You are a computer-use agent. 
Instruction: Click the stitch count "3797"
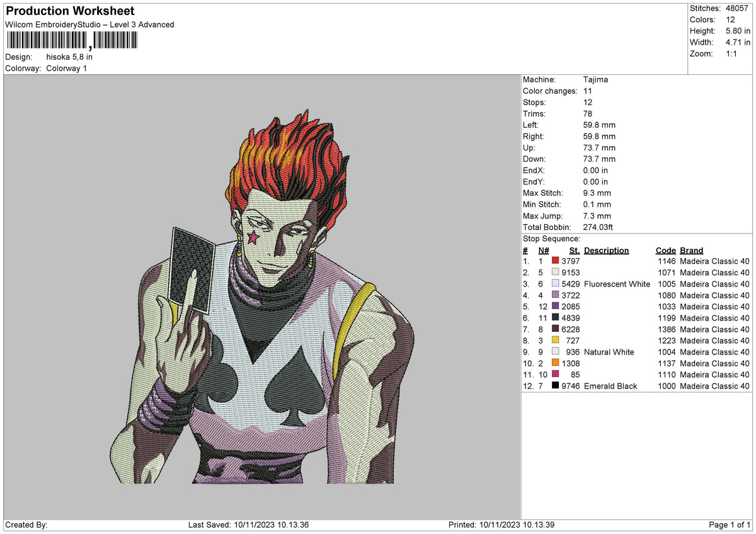point(571,261)
